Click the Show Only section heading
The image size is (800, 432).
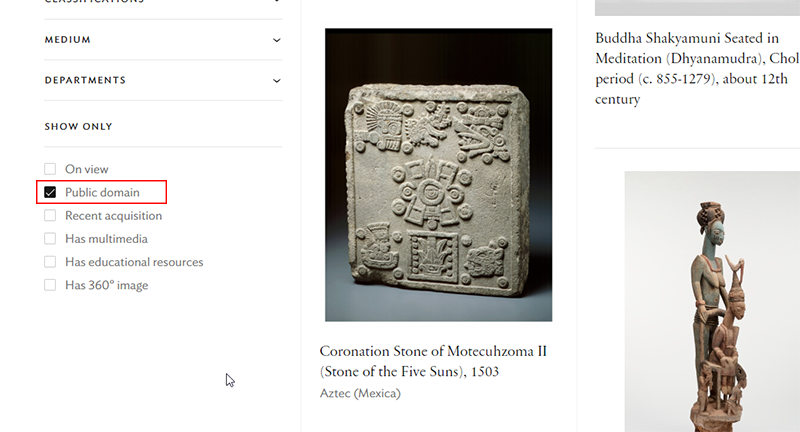pyautogui.click(x=78, y=127)
